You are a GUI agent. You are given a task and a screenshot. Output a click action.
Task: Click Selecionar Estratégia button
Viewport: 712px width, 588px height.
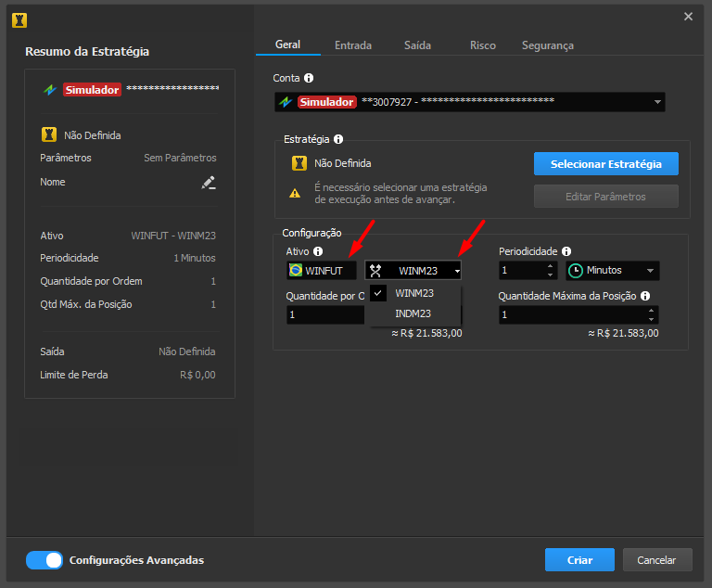tap(606, 163)
